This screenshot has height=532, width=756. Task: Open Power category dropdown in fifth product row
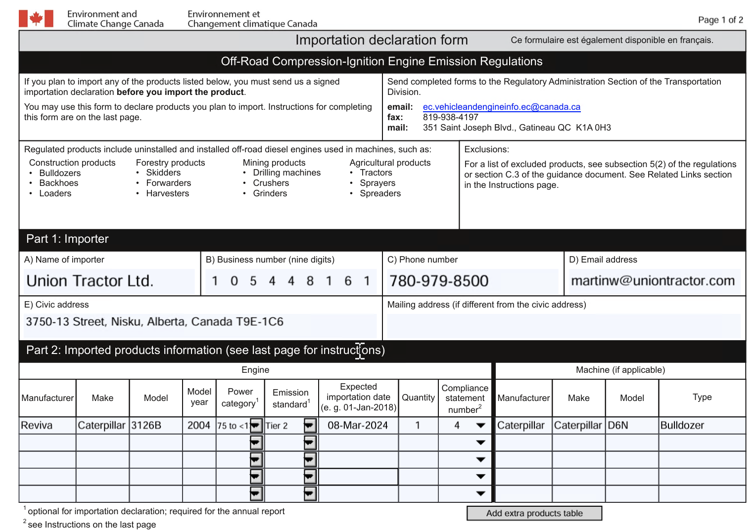coord(256,493)
